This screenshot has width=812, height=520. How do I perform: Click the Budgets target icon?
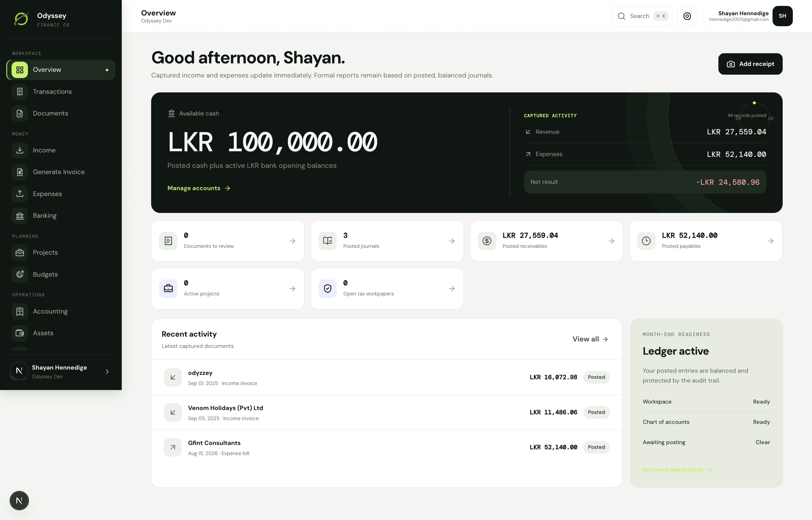pyautogui.click(x=20, y=274)
